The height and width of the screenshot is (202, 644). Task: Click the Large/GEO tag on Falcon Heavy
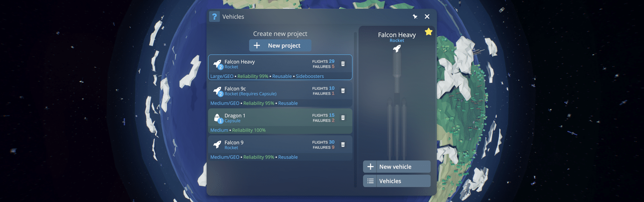point(222,76)
